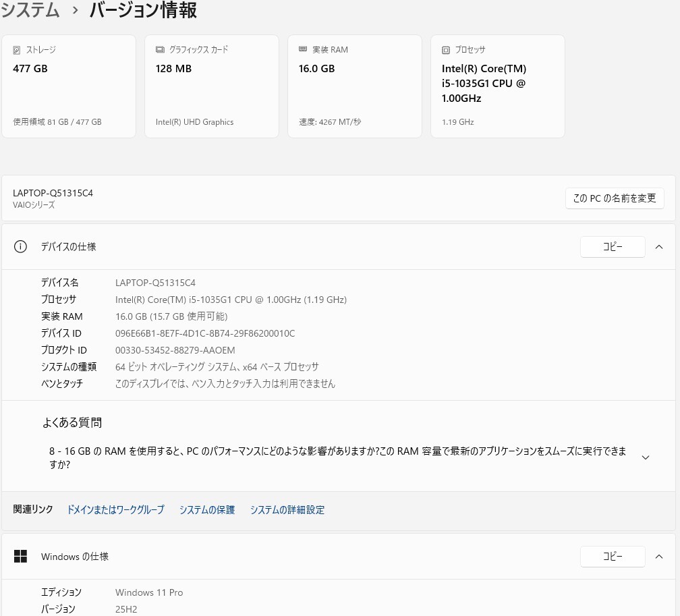Screen dimensions: 680x616
Task: Click コピー for Windows specifications
Action: click(x=612, y=556)
